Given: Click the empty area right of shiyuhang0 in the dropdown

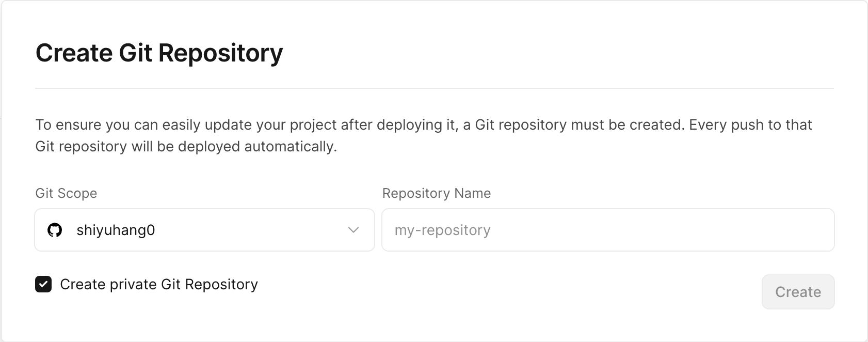Looking at the screenshot, I should tap(250, 230).
